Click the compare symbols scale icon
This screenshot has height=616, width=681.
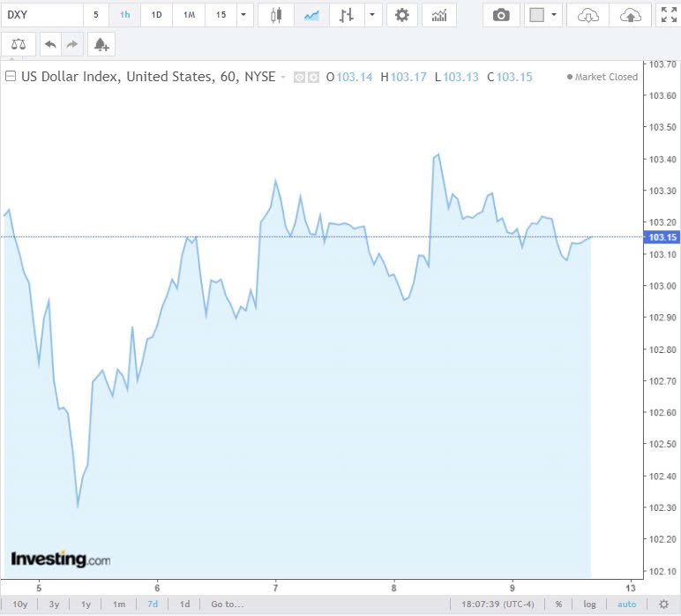(x=19, y=44)
